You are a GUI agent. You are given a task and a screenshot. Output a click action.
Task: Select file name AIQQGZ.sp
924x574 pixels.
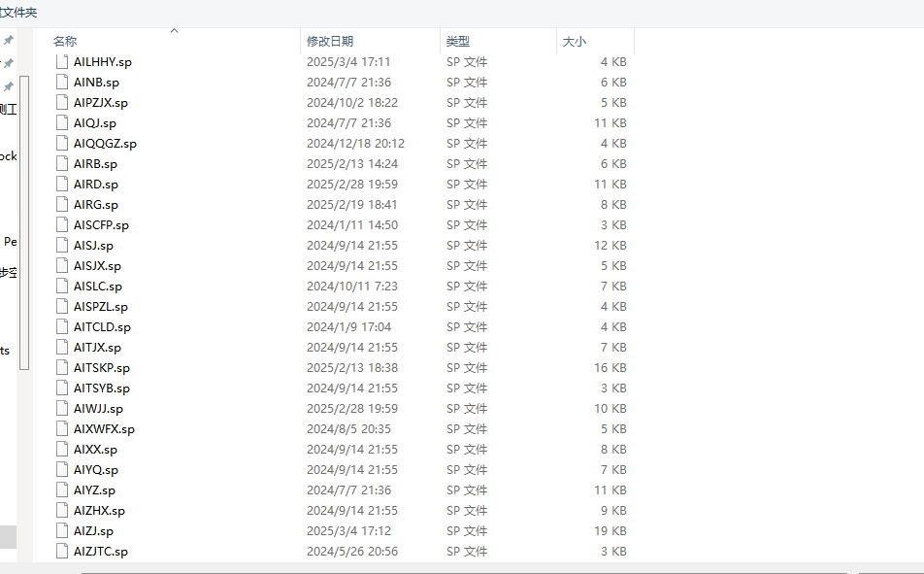tap(105, 144)
